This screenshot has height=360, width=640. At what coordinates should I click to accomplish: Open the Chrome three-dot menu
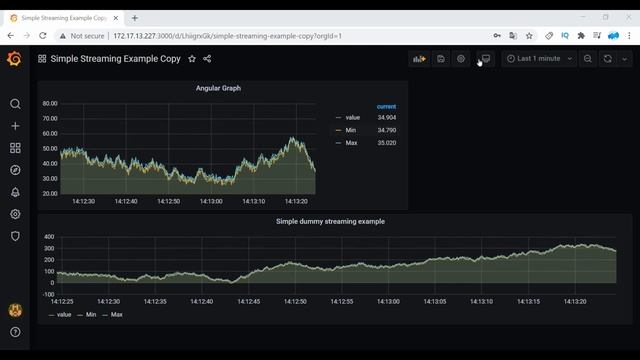click(x=629, y=36)
